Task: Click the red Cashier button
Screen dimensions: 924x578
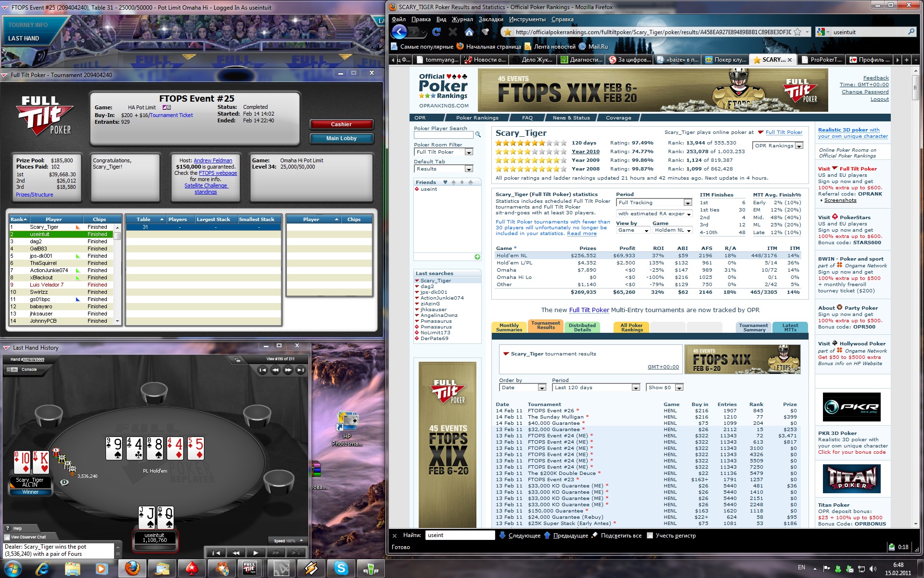Action: click(x=341, y=124)
